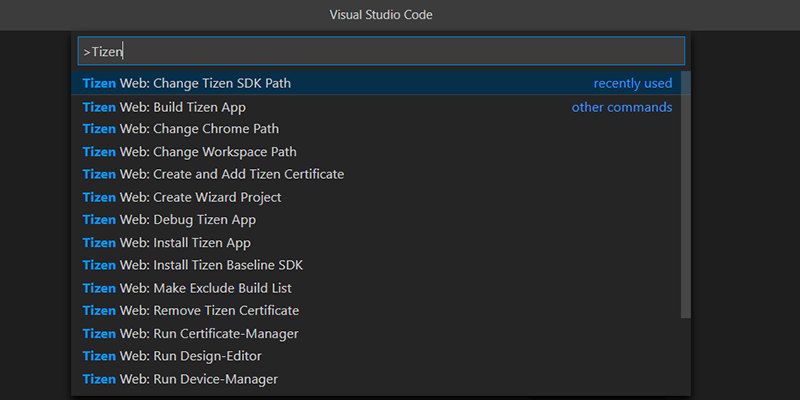Click the command palette search input field

(x=380, y=51)
